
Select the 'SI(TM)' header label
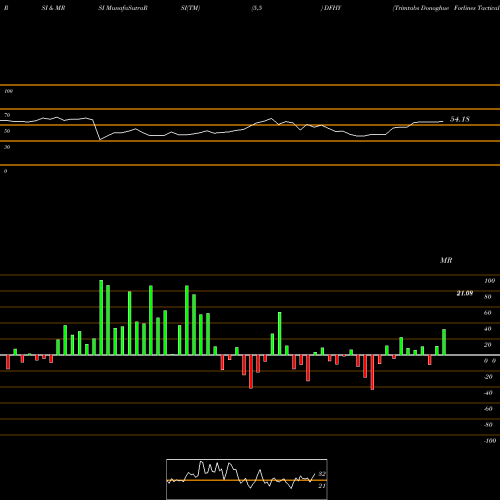pyautogui.click(x=190, y=8)
